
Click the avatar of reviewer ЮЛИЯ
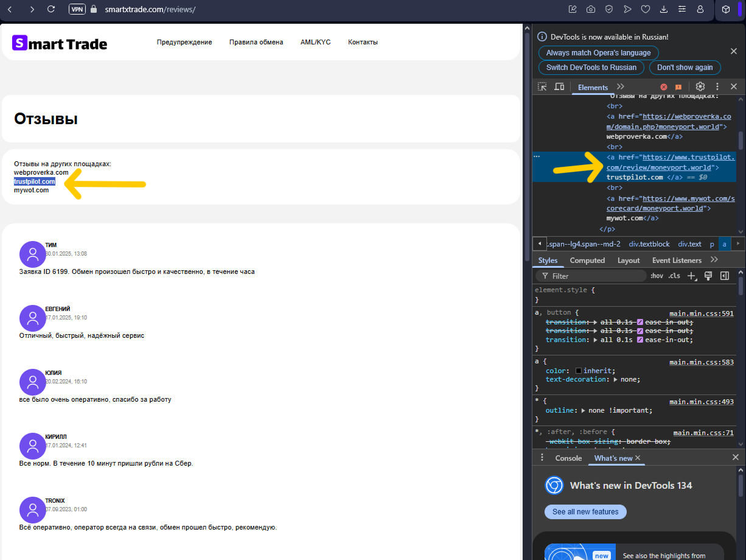(x=32, y=382)
